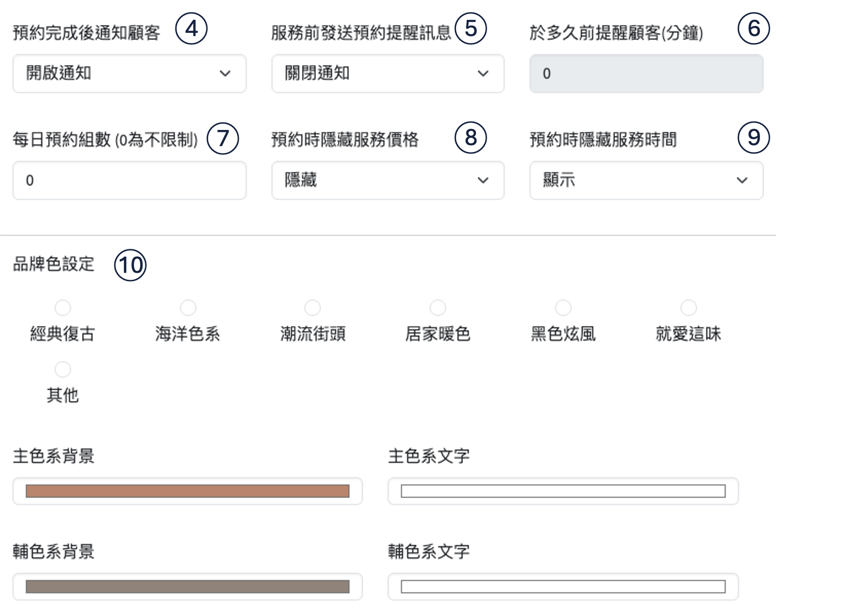Screen dimensions: 865x616
Task: Open the 預約時隱藏服務價格 dropdown
Action: (388, 180)
